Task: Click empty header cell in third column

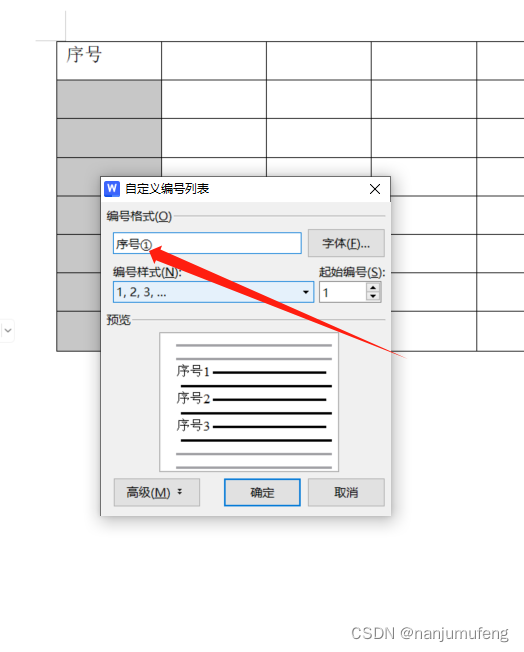Action: tap(319, 61)
